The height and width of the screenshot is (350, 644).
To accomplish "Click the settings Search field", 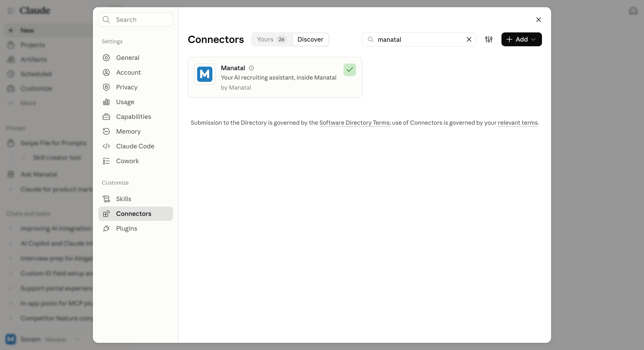I will pos(136,20).
